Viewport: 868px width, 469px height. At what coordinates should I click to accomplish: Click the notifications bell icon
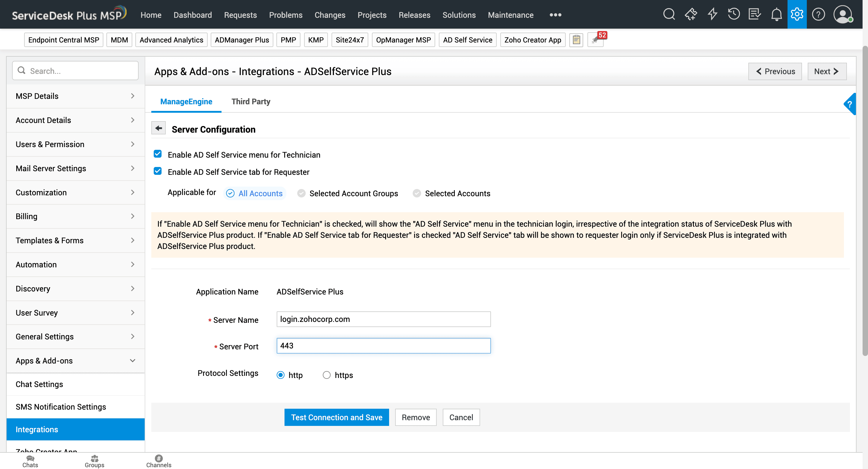[x=776, y=14]
